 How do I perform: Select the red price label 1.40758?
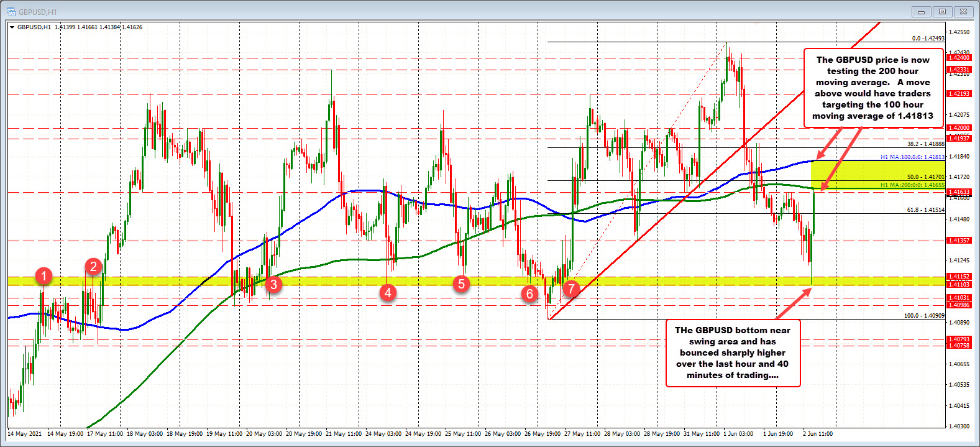(958, 345)
